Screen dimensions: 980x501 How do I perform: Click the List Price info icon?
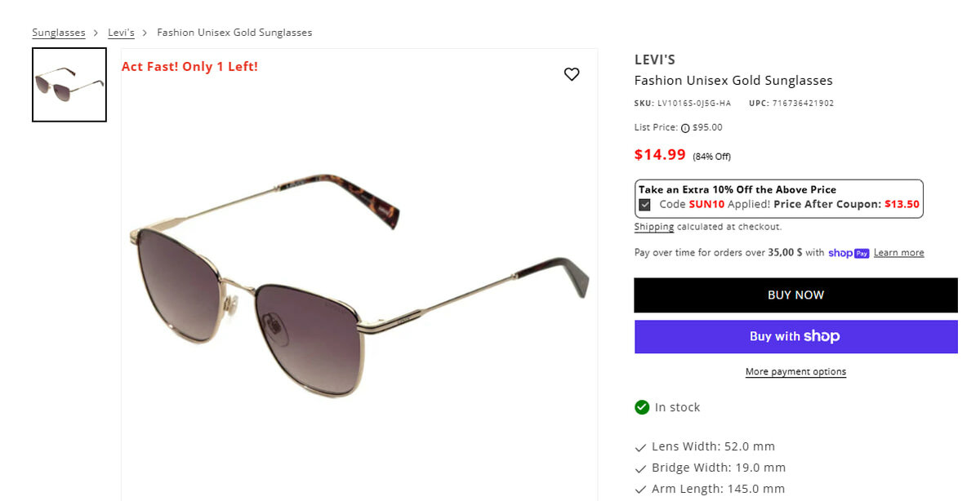click(685, 128)
